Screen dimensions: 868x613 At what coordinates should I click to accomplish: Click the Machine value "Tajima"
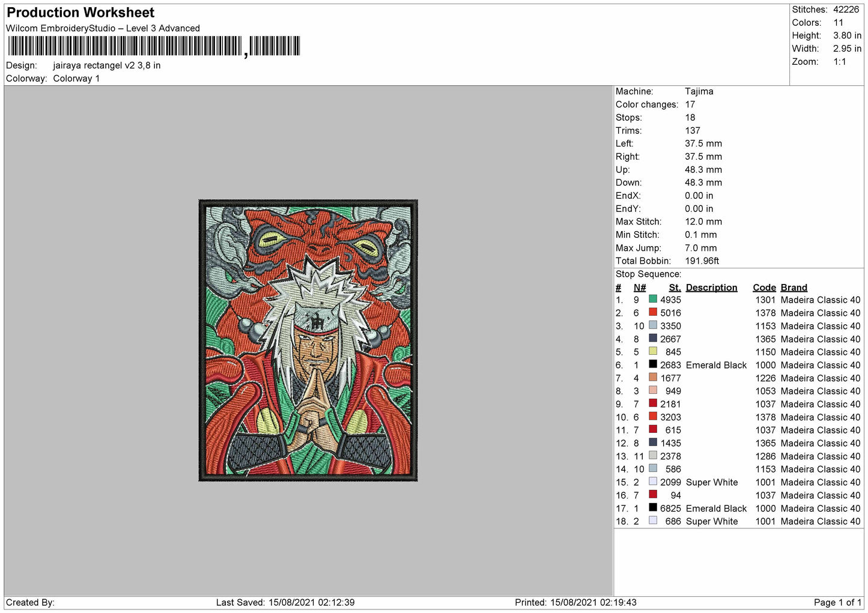(x=699, y=91)
